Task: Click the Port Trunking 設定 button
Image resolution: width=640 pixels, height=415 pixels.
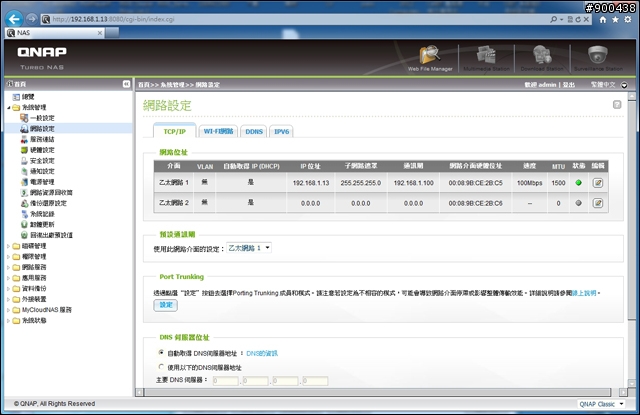Action: (166, 305)
